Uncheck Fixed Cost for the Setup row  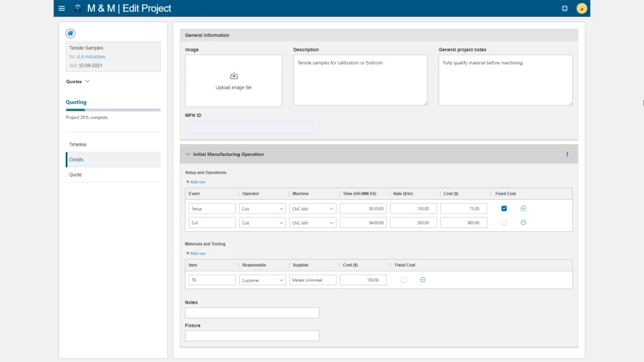point(504,208)
